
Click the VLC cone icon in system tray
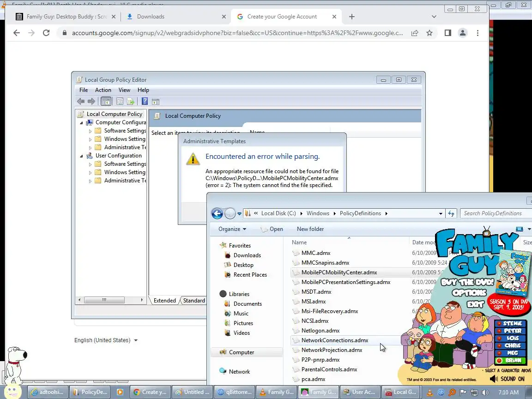click(x=429, y=392)
